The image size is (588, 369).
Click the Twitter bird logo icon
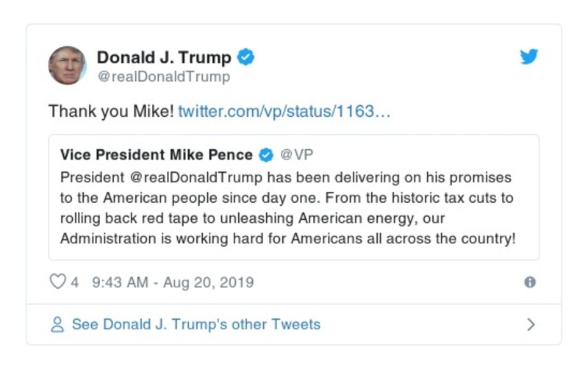point(529,57)
